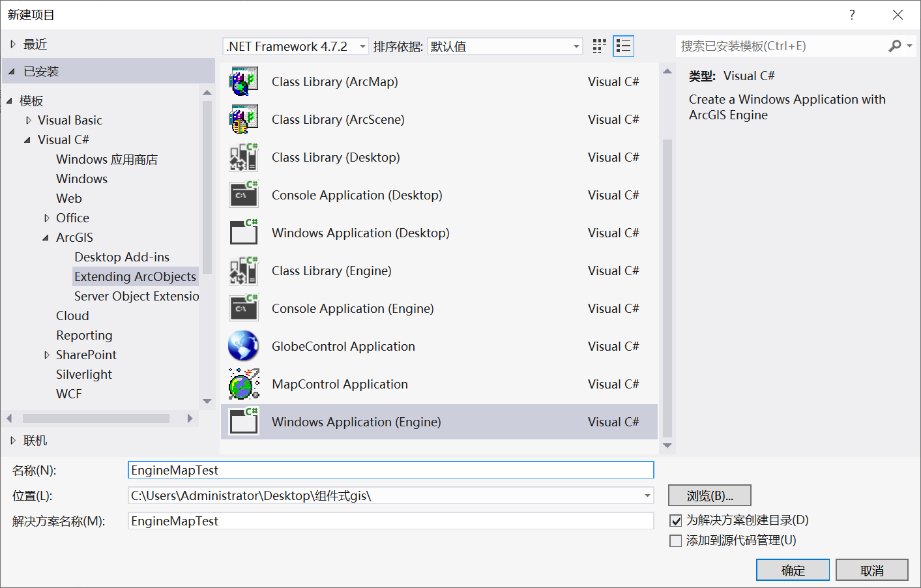Screen dimensions: 921x588
Task: Click the MapControl Application icon
Action: tap(243, 384)
